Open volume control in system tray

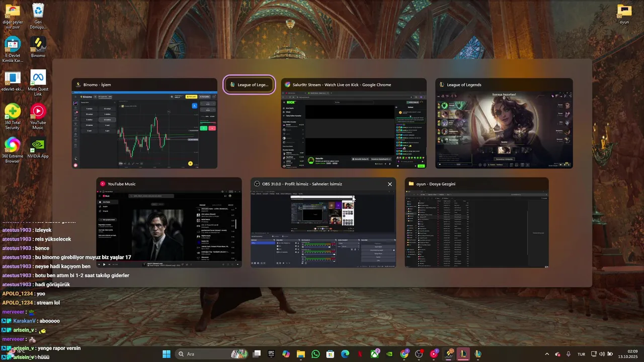[602, 354]
